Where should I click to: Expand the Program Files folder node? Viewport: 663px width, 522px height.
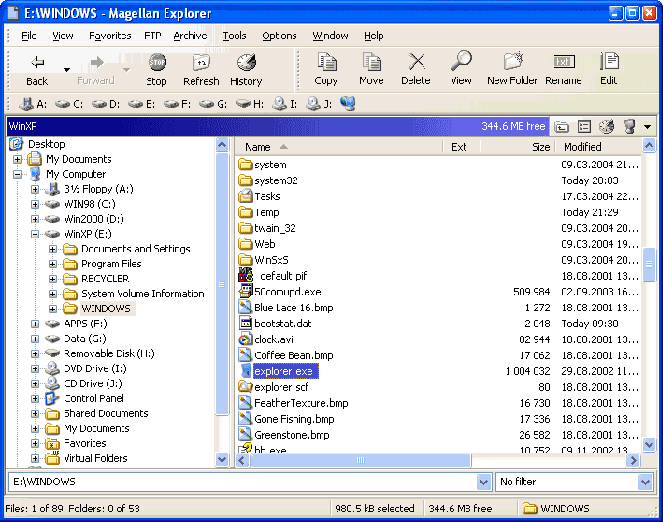pyautogui.click(x=53, y=264)
